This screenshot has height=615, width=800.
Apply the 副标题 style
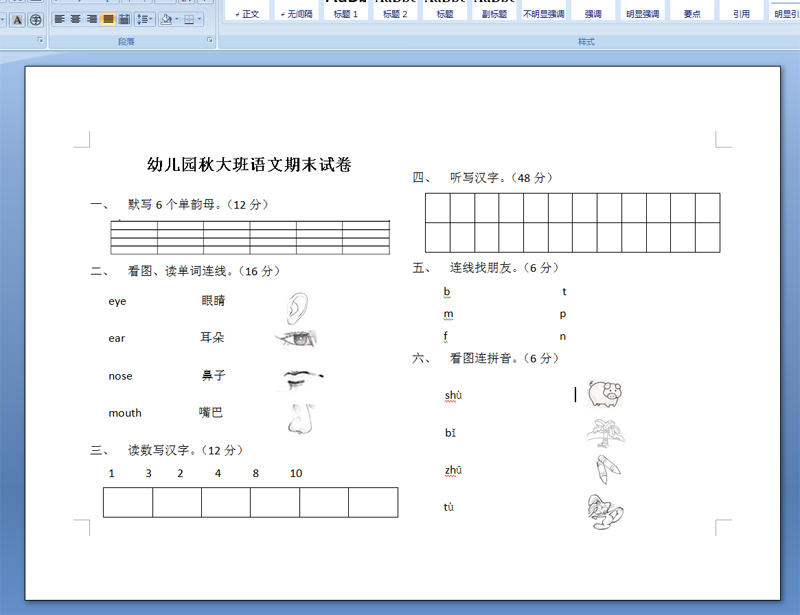(x=494, y=10)
